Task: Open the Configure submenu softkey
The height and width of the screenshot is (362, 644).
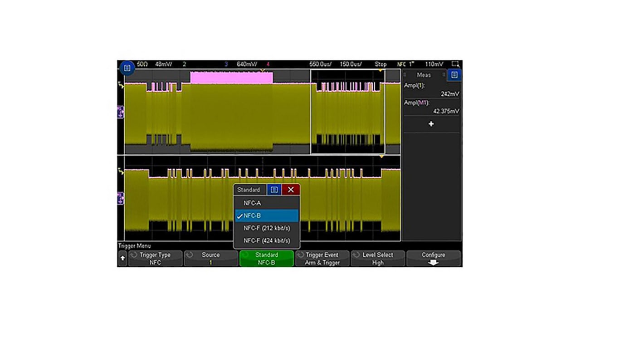Action: click(x=433, y=259)
